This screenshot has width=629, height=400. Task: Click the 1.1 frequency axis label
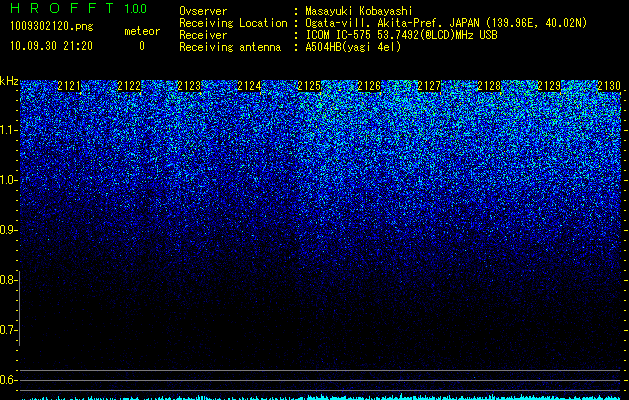pos(8,130)
